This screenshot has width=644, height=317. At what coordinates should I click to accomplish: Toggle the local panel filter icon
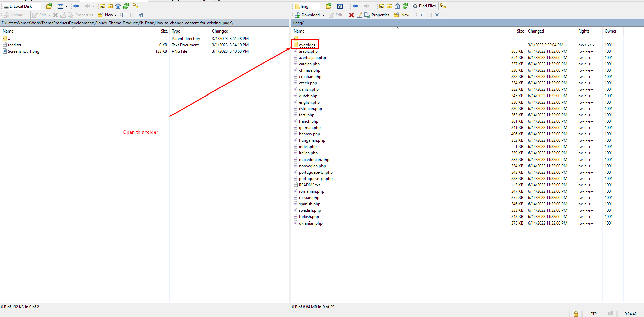[61, 6]
